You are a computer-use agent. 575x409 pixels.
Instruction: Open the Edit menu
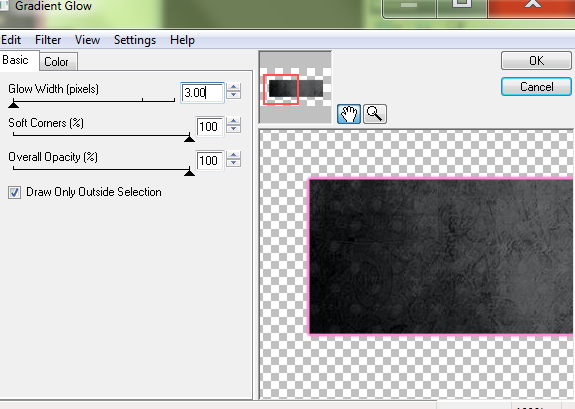pyautogui.click(x=11, y=40)
